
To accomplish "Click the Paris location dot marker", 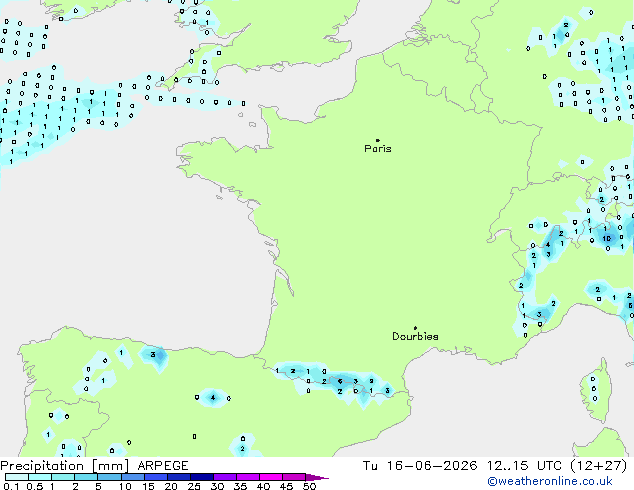I will click(378, 140).
